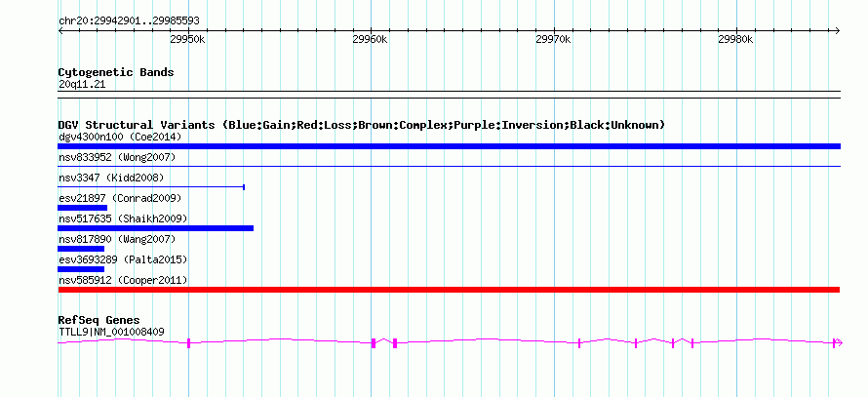Click the left arrow of the coordinate ruler
Image resolution: width=868 pixels, height=397 pixels.
(60, 31)
